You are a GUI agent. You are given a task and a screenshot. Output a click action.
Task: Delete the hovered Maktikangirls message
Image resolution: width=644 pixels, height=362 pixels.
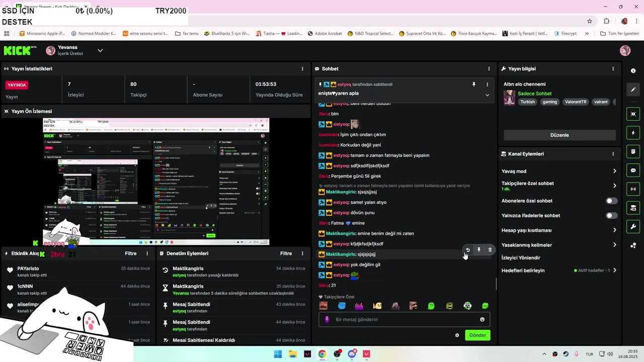point(490,250)
